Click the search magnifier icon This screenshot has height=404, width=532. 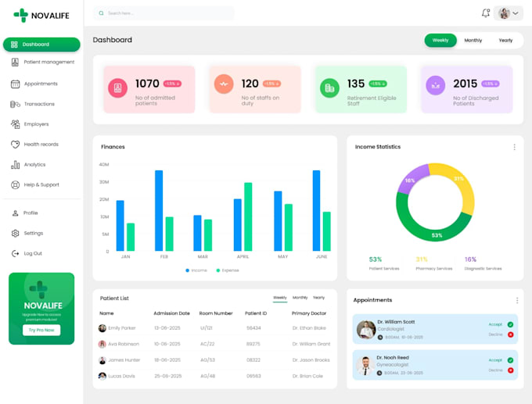pos(101,13)
